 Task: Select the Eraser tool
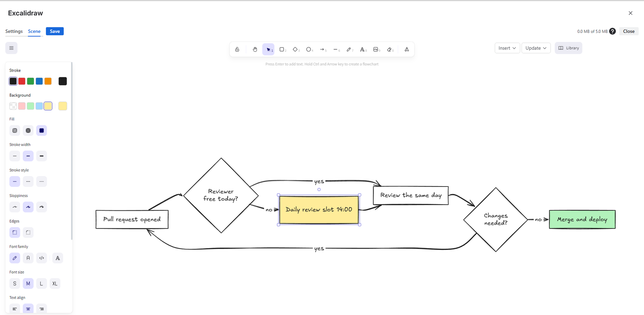pos(390,49)
